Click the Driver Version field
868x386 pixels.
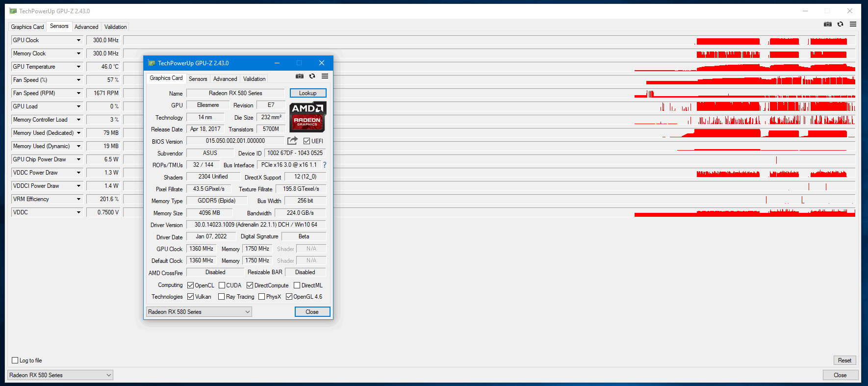pyautogui.click(x=256, y=225)
